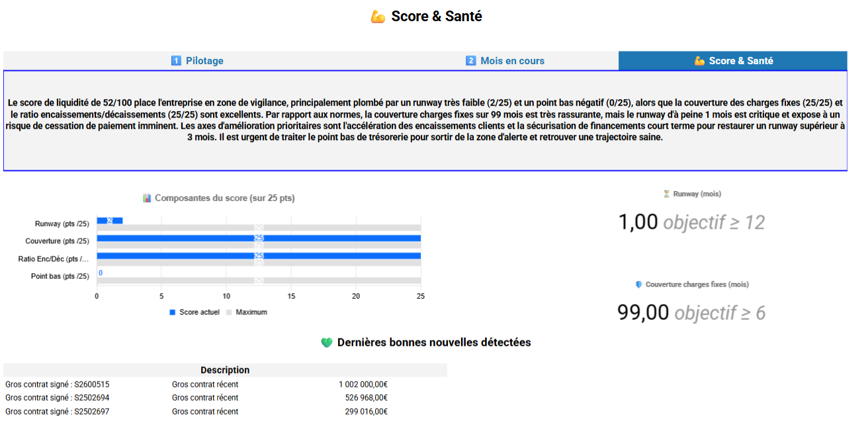Click the blue Ratio Enc/Déc score bar

pyautogui.click(x=259, y=256)
